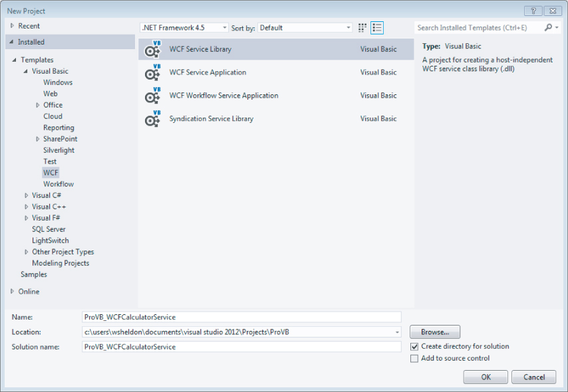Select Workflow under Visual Basic
The image size is (568, 392).
tap(59, 184)
